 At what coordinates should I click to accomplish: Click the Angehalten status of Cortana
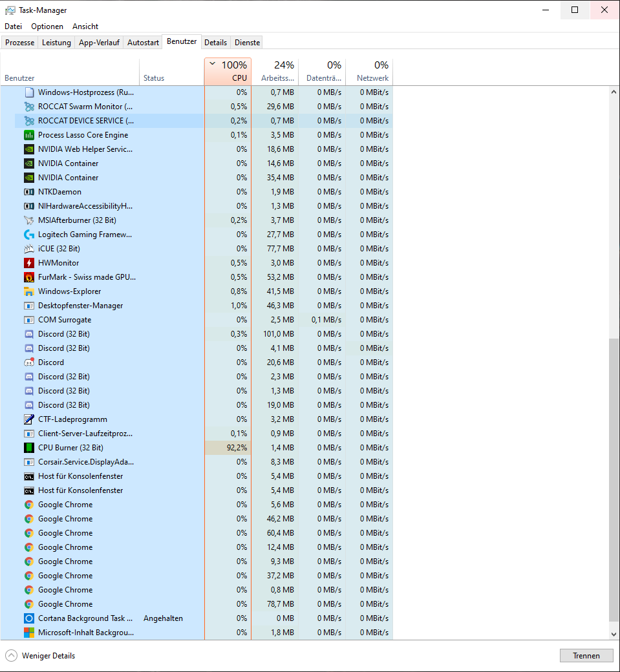click(x=163, y=618)
